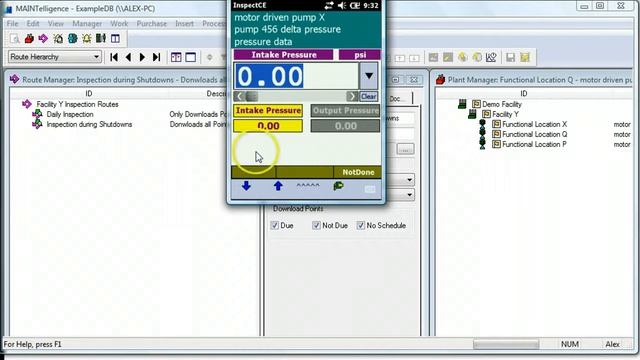
Task: Select Functional Location X
Action: pos(534,124)
